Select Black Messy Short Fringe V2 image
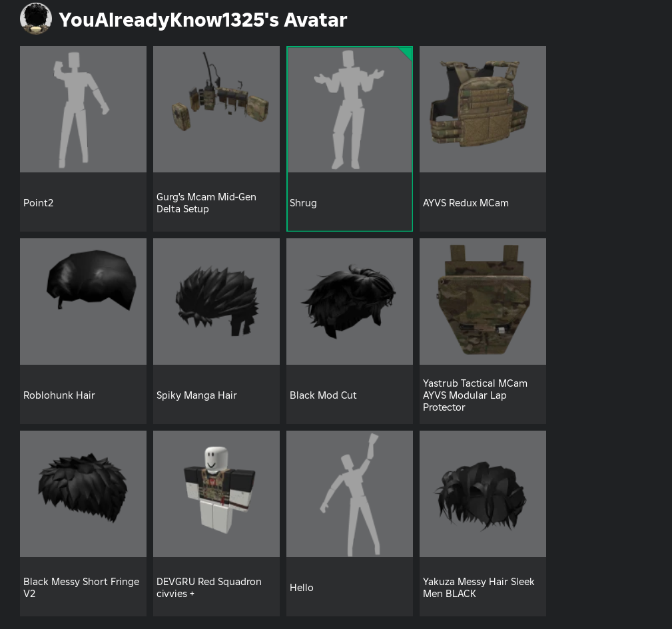The width and height of the screenshot is (672, 629). click(x=83, y=494)
